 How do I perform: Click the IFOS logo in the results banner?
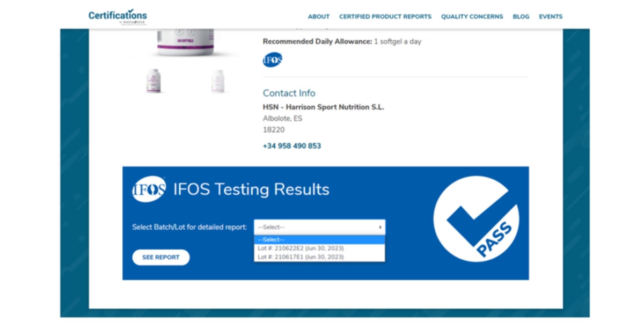coord(148,188)
